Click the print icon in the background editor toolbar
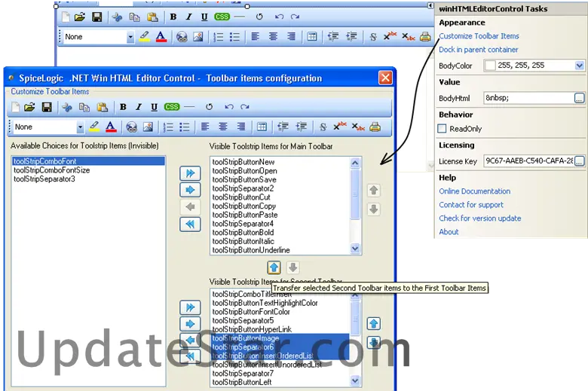This screenshot has width=588, height=391. coord(425,37)
